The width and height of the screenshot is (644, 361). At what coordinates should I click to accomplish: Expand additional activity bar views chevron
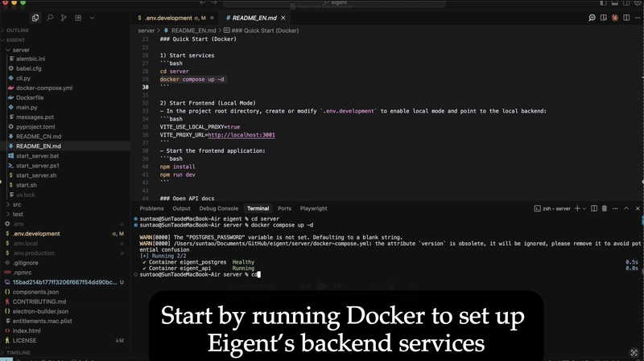(x=92, y=18)
